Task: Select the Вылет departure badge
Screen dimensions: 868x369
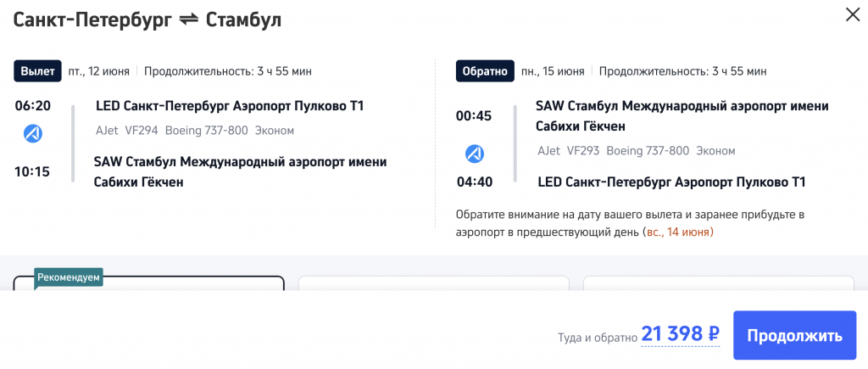Action: point(37,71)
